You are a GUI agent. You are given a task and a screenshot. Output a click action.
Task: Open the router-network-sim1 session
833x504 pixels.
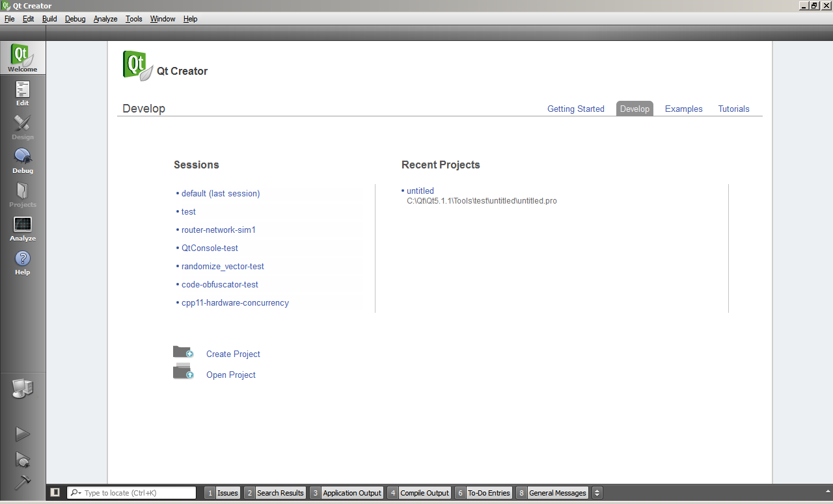click(219, 230)
